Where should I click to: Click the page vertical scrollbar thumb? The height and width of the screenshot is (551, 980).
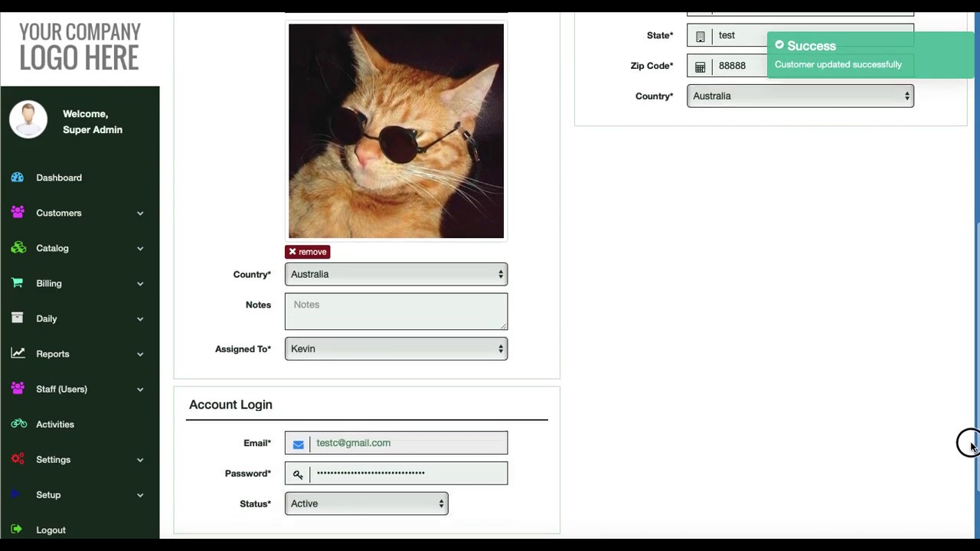977,357
